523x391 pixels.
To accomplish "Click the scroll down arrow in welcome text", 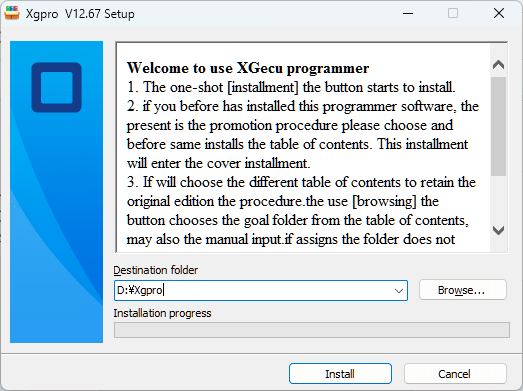I will 499,230.
